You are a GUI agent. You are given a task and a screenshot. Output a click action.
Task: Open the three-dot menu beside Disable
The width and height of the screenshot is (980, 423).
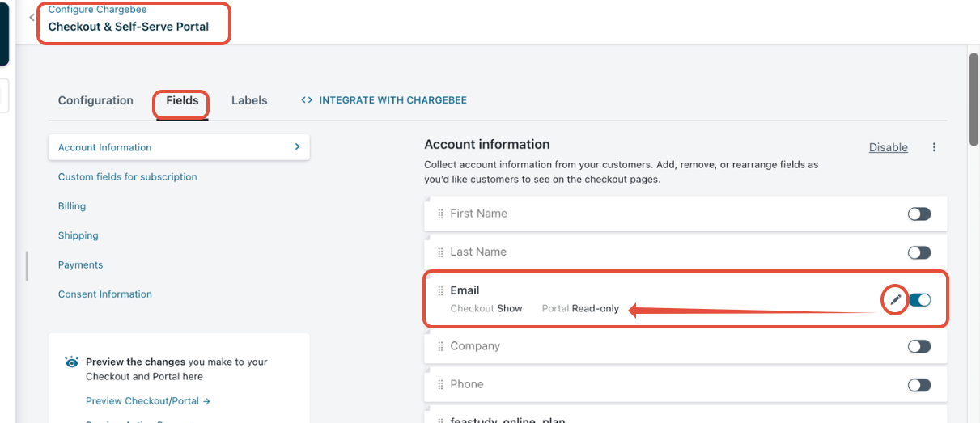(x=934, y=147)
